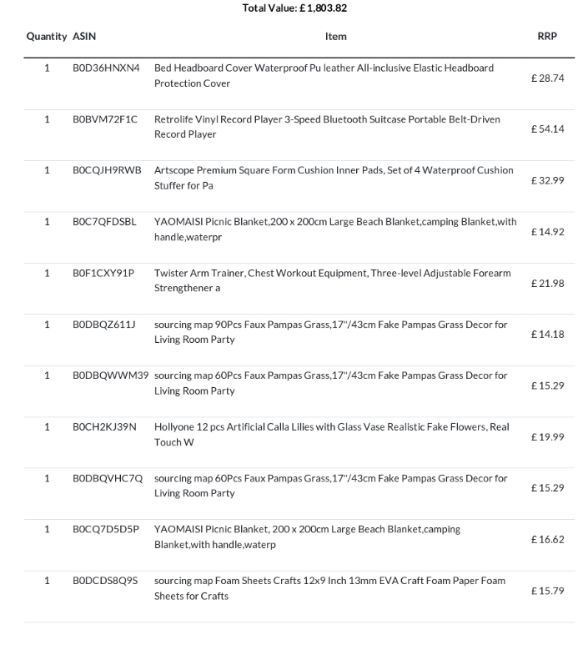
Task: Click the RRP column header
Action: pyautogui.click(x=547, y=36)
